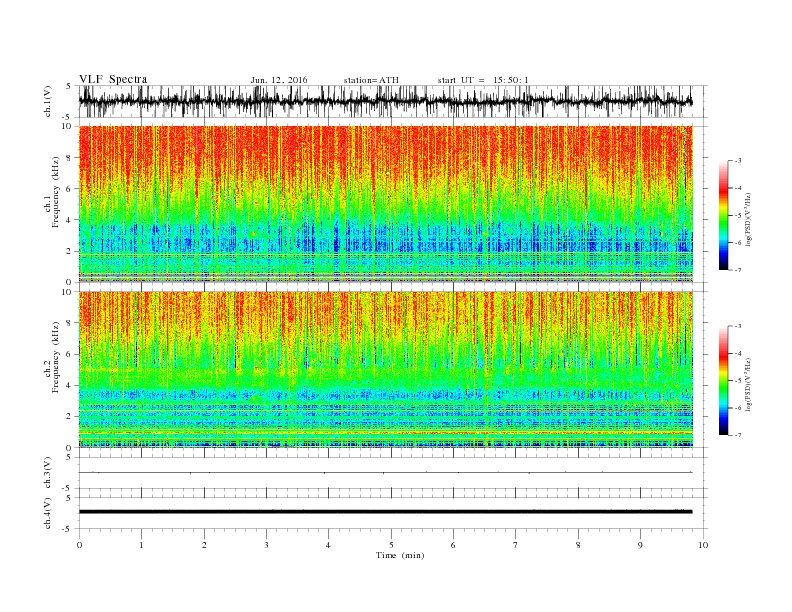Click the 4 kHz tick on ch.2 frequency axis
792x612 pixels.
coord(69,385)
